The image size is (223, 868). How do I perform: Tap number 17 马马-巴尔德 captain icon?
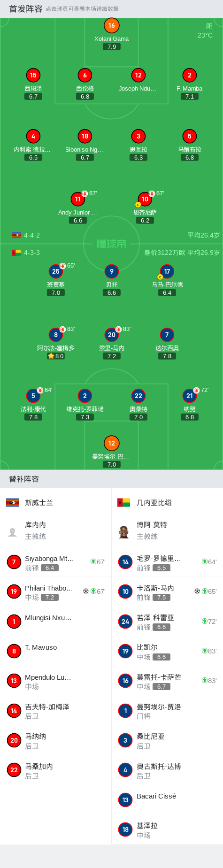160,277
